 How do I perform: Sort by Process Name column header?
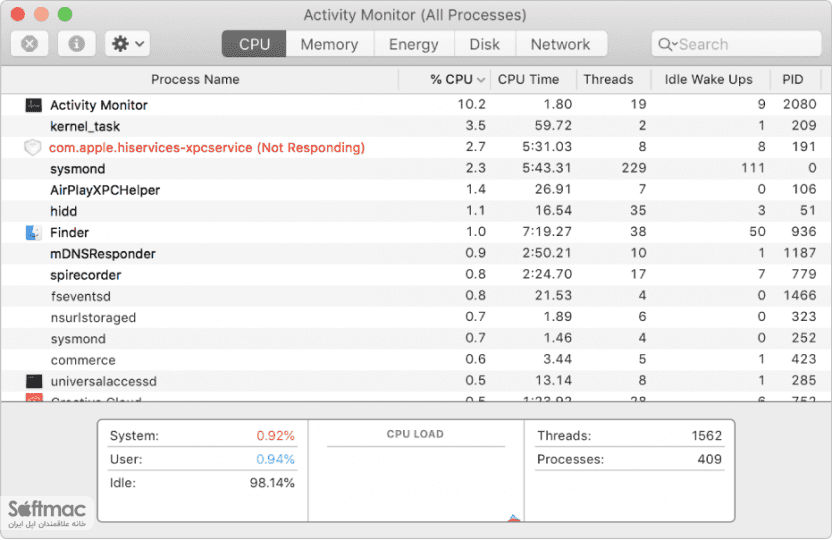tap(195, 80)
